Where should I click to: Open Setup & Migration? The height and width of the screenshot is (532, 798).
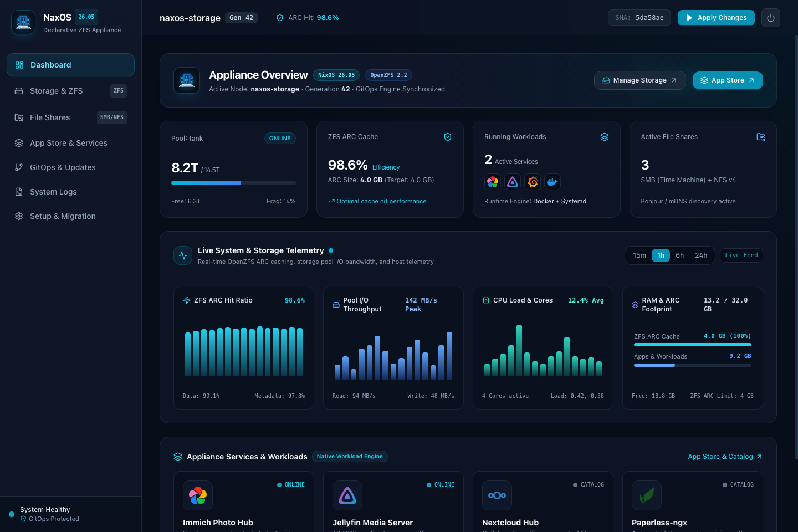tap(70, 216)
